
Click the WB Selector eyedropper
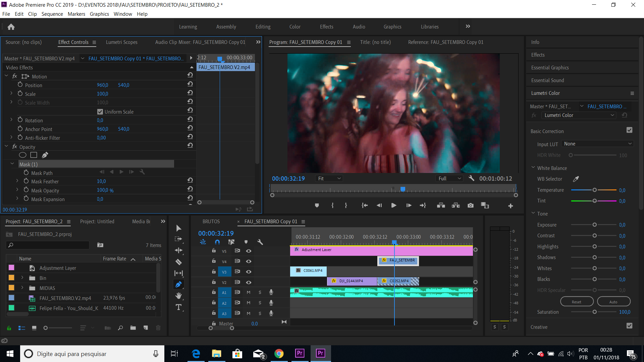tap(576, 179)
